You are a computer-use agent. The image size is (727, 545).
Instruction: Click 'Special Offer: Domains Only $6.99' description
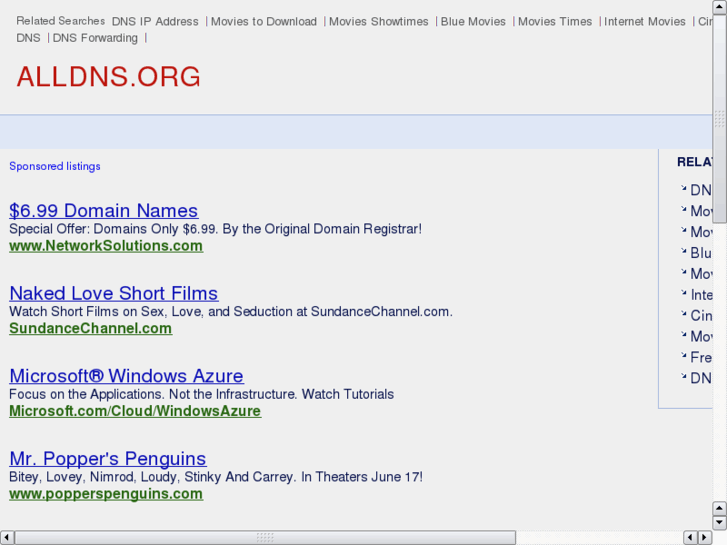point(216,229)
